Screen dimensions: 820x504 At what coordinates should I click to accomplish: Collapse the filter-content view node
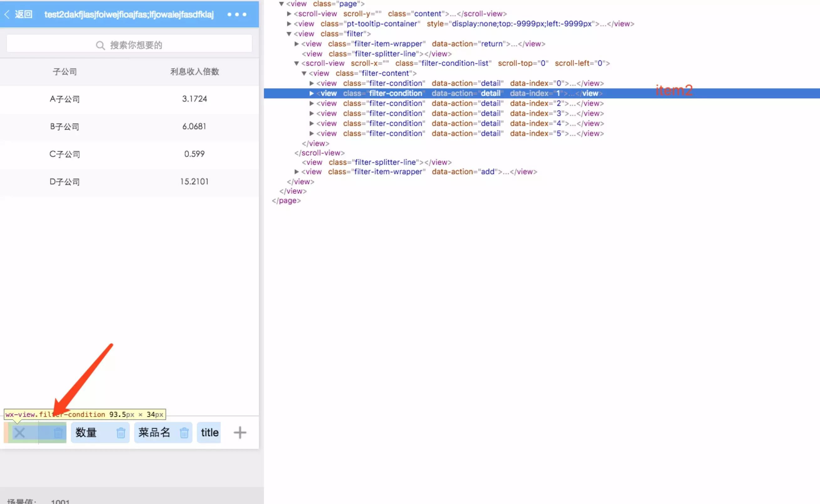click(x=304, y=73)
